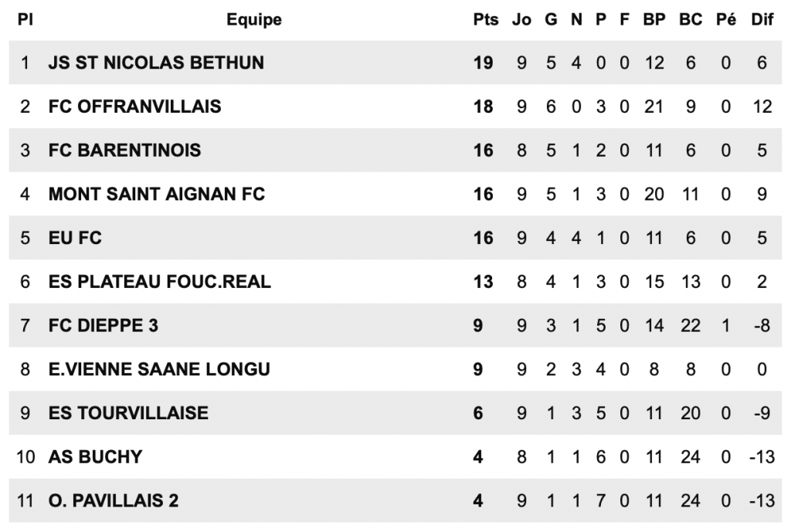Viewport: 791px width, 532px height.
Task: Open the AS BUCHY team link
Action: click(x=95, y=457)
